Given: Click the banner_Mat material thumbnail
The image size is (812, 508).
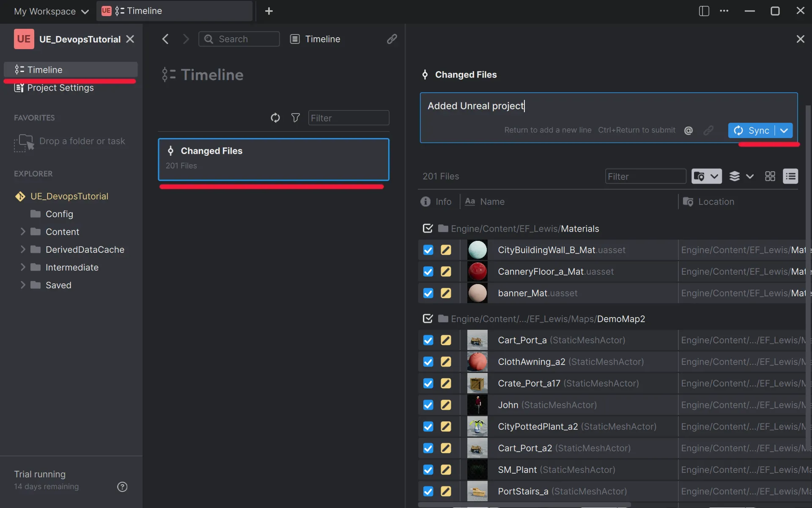Looking at the screenshot, I should (x=477, y=293).
